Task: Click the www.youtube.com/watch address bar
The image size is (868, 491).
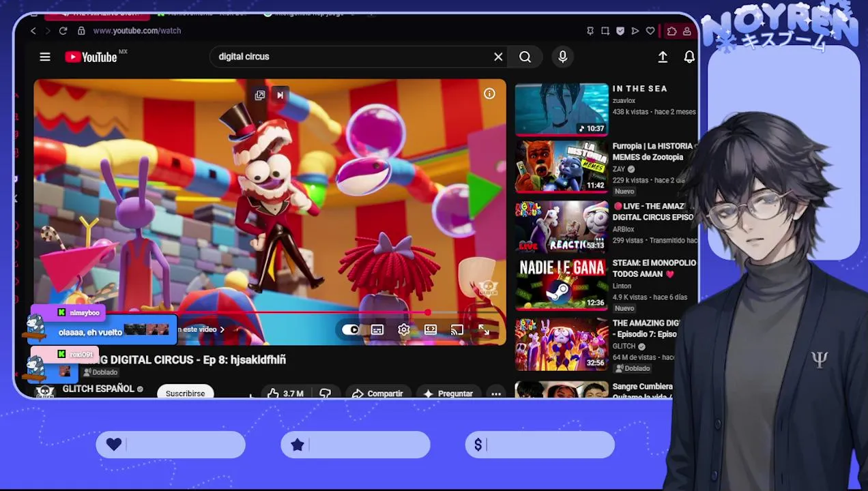Action: (136, 31)
